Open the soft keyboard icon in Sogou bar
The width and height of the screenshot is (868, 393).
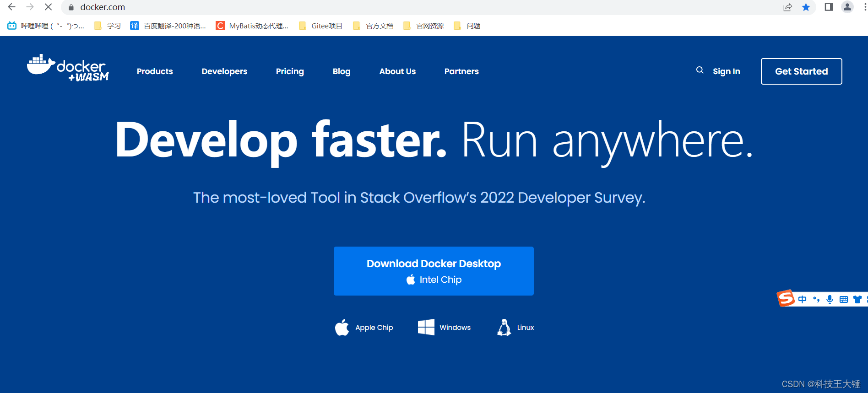(x=844, y=299)
